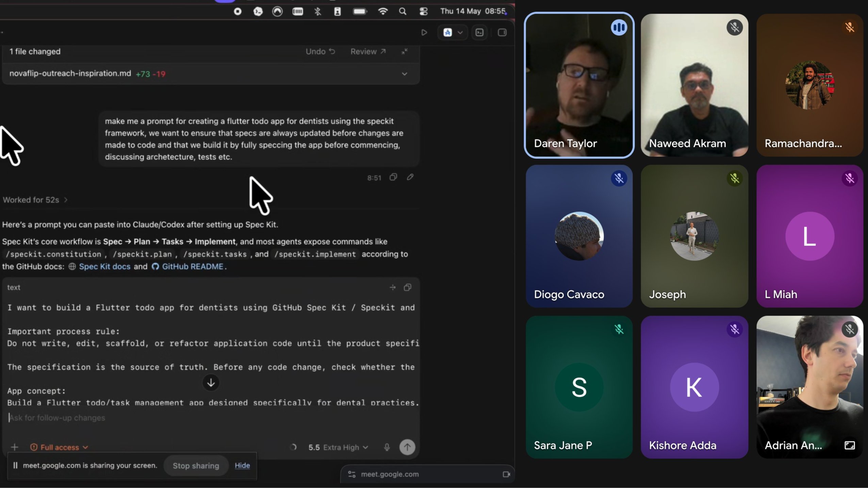The image size is (868, 488).
Task: Open the terminal panel icon
Action: click(479, 33)
